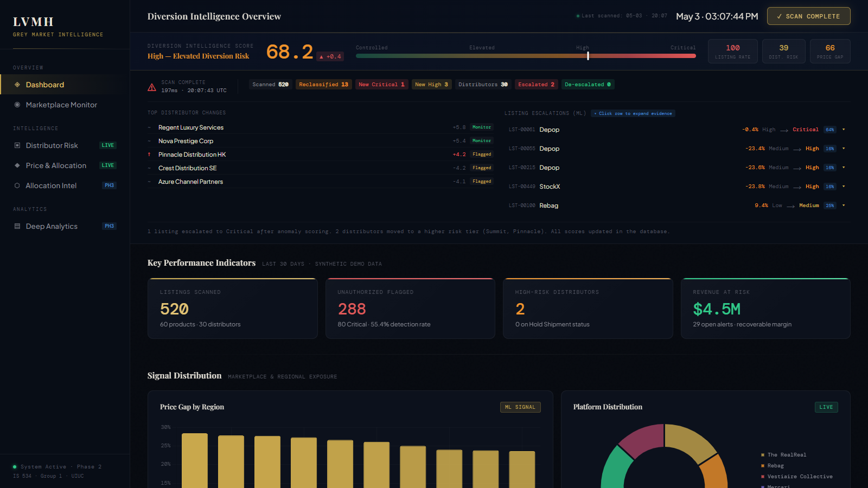Click the green System Active status dot

pyautogui.click(x=15, y=467)
